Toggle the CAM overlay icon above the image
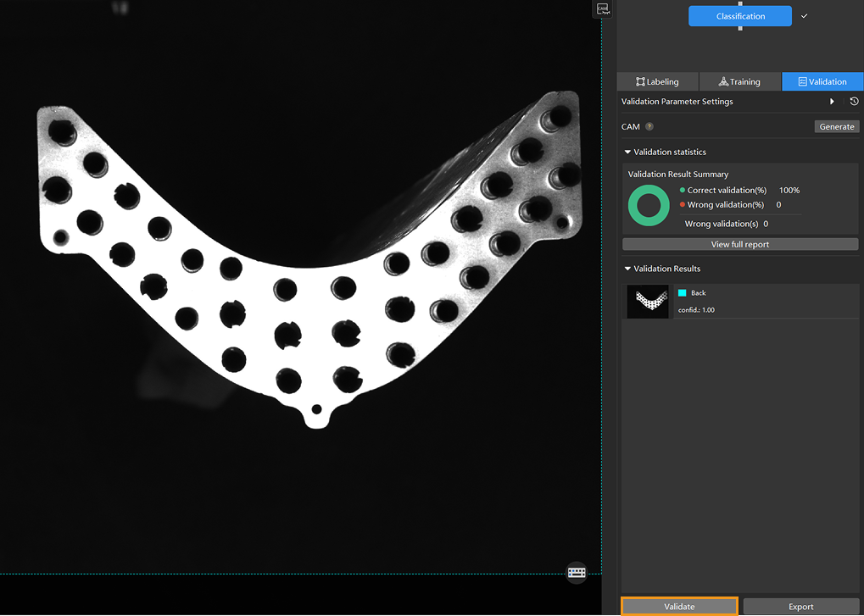 pos(602,9)
